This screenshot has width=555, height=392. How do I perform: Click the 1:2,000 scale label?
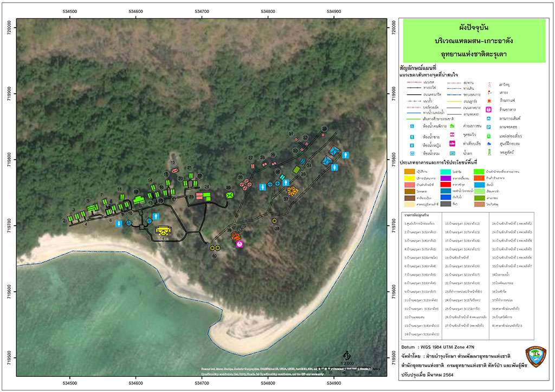(347, 363)
